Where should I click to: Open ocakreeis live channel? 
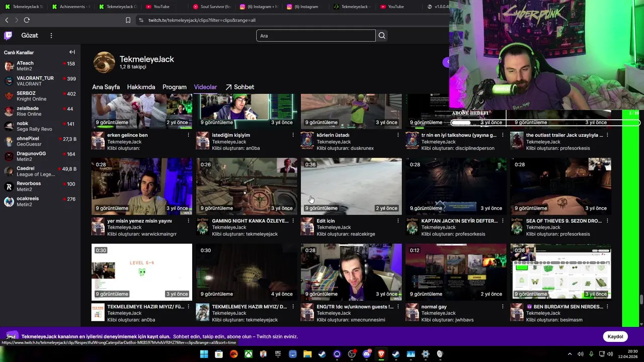click(x=40, y=202)
